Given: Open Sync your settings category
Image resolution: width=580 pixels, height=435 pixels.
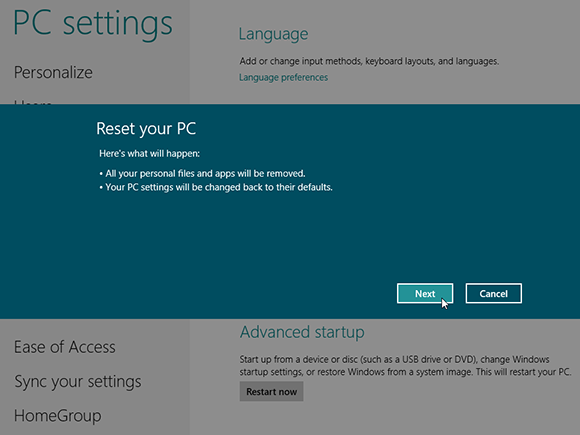Looking at the screenshot, I should pos(78,382).
